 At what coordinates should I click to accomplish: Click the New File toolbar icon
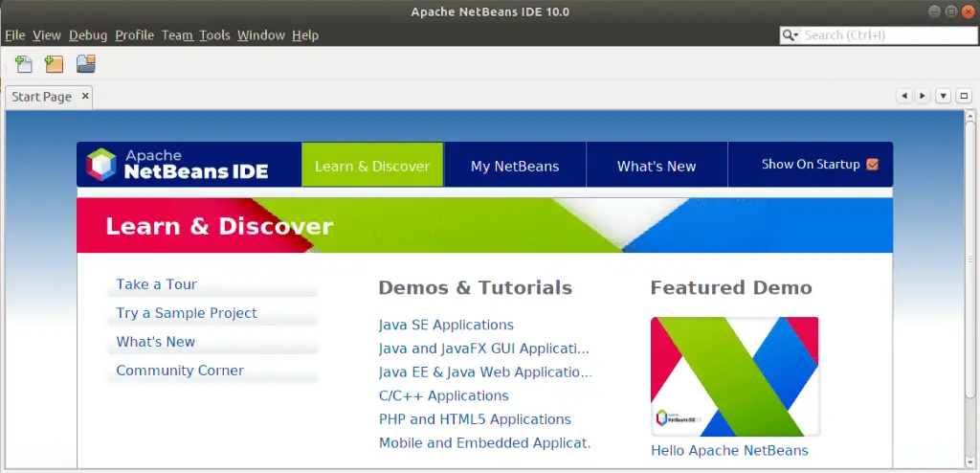tap(23, 64)
